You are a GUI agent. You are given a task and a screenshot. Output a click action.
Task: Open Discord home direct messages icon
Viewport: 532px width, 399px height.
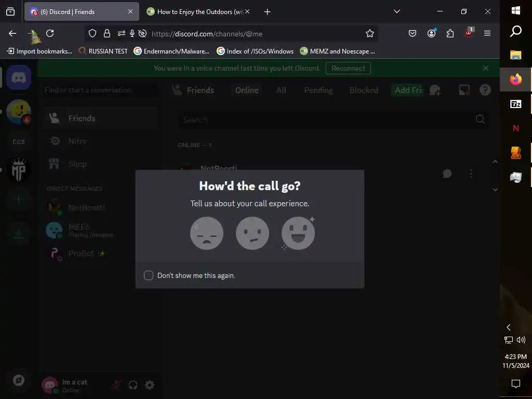point(19,78)
